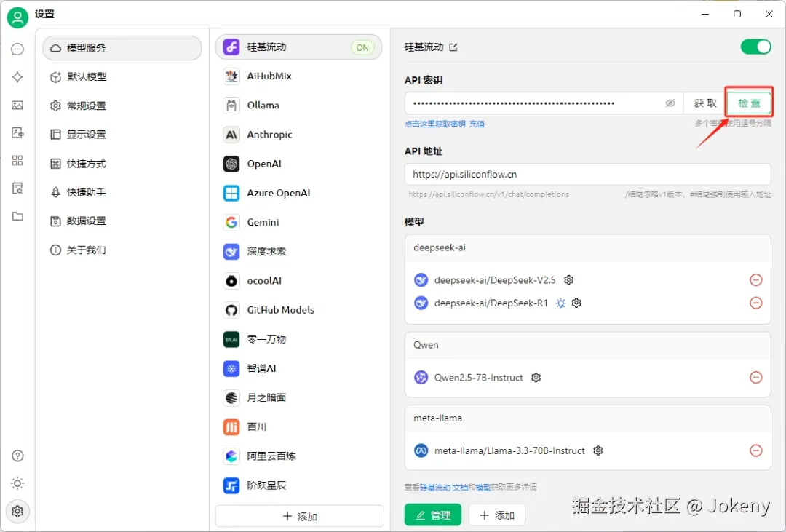Screen dimensions: 786x532
Task: Open settings gear for Llama-3.3-70B-Instruct
Action: [598, 450]
